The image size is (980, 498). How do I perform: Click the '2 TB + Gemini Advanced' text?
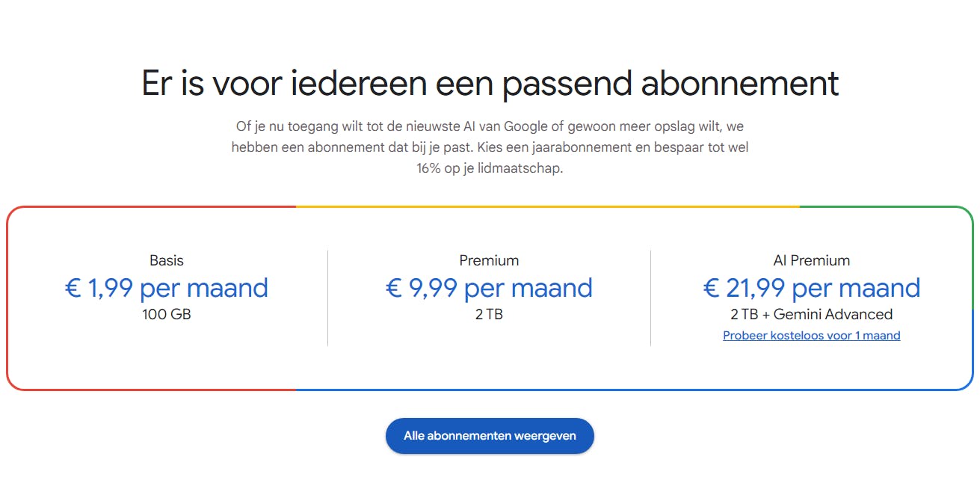click(x=811, y=315)
